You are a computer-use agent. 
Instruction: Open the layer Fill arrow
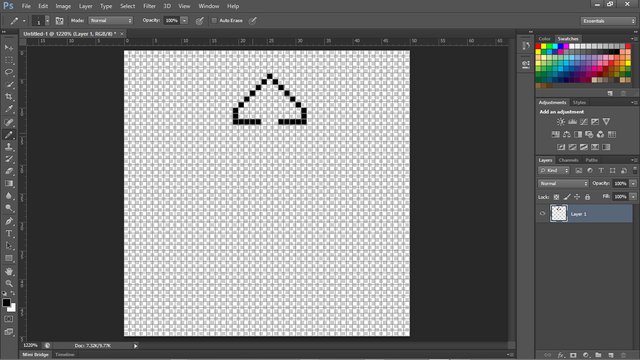click(633, 197)
